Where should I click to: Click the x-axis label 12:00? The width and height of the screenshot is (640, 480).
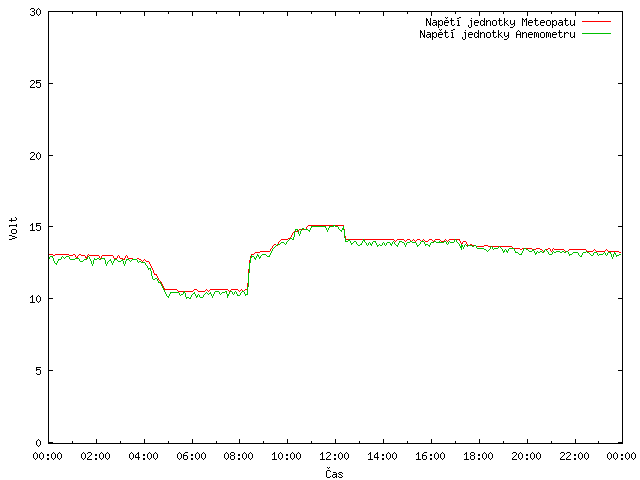334,456
